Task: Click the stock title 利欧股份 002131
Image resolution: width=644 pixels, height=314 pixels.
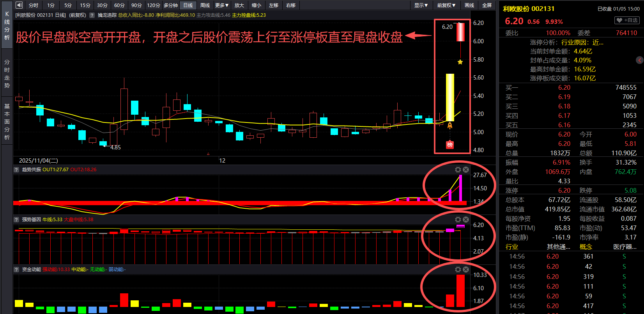Action: tap(529, 9)
